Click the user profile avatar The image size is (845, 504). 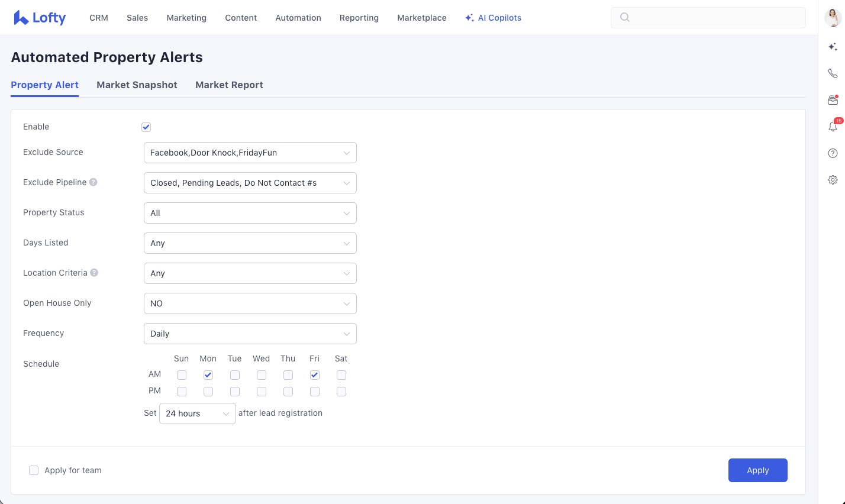click(833, 18)
